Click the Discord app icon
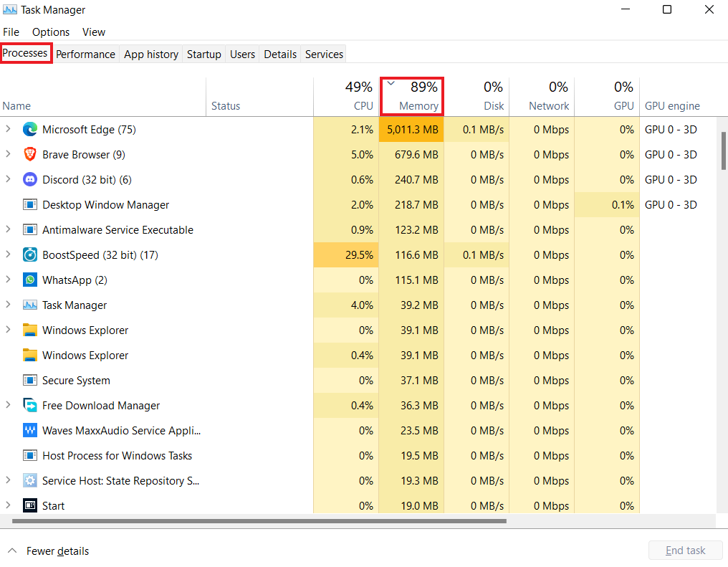Image resolution: width=728 pixels, height=567 pixels. pyautogui.click(x=29, y=179)
